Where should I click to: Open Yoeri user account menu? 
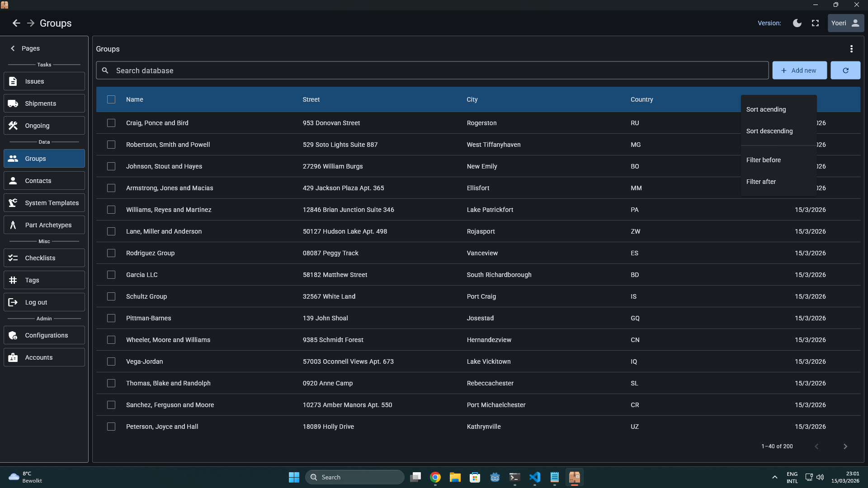845,23
